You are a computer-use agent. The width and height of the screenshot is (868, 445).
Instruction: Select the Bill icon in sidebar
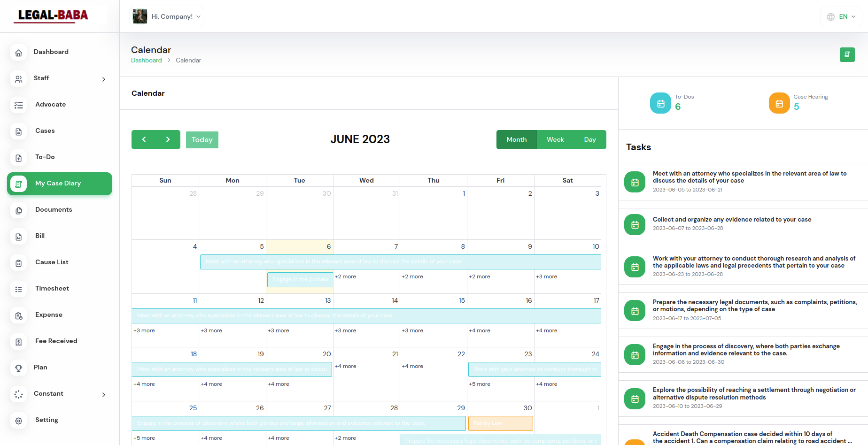click(18, 237)
